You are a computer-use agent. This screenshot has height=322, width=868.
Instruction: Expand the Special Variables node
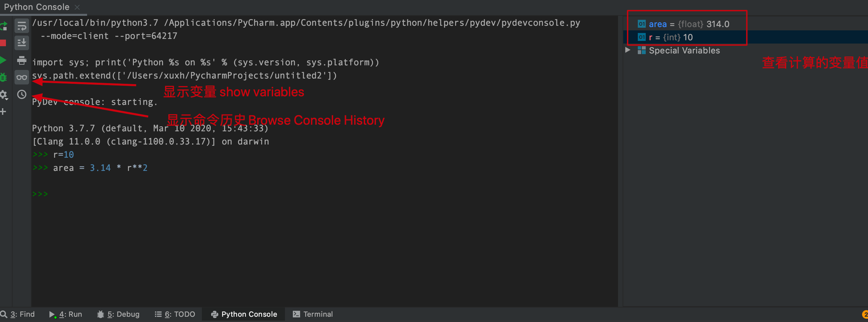tap(628, 50)
